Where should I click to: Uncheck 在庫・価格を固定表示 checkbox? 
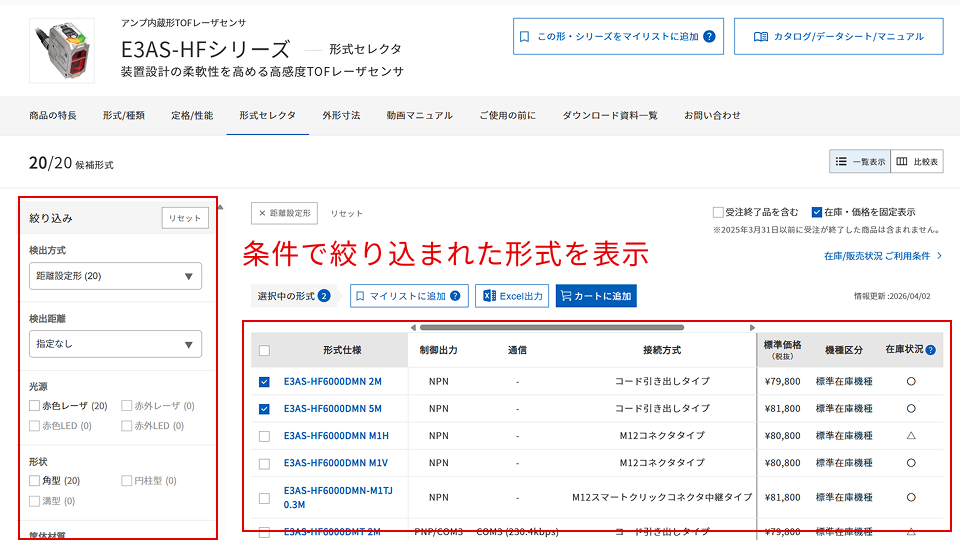pyautogui.click(x=817, y=212)
